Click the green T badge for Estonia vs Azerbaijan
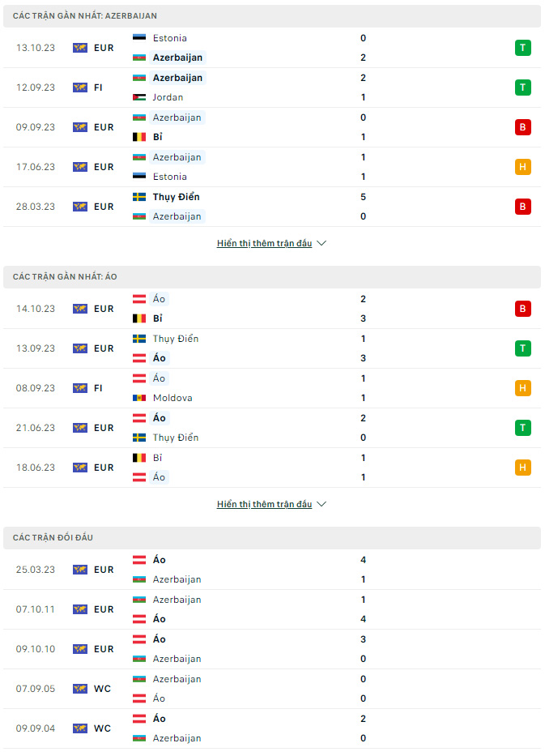The height and width of the screenshot is (756, 545). coord(522,48)
